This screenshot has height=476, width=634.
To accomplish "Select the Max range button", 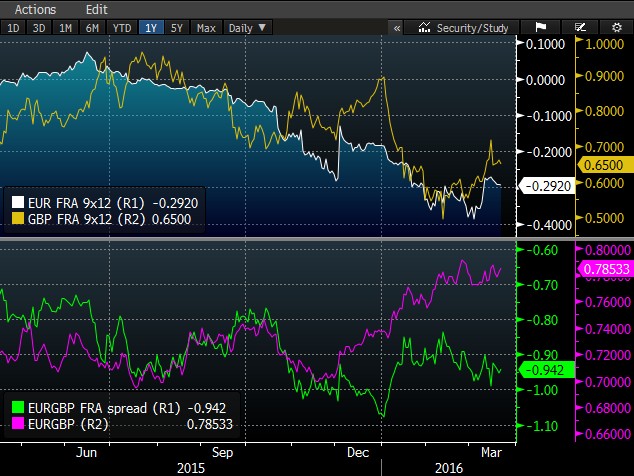I will (206, 28).
